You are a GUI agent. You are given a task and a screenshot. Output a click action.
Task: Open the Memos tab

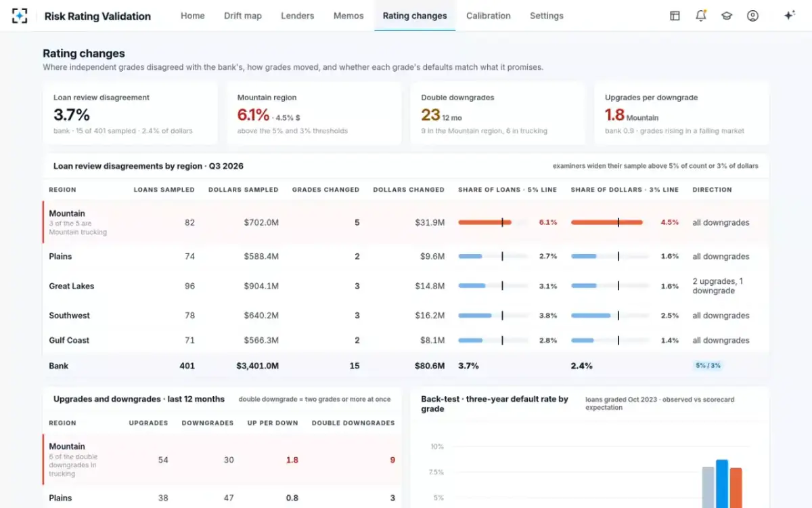[348, 16]
